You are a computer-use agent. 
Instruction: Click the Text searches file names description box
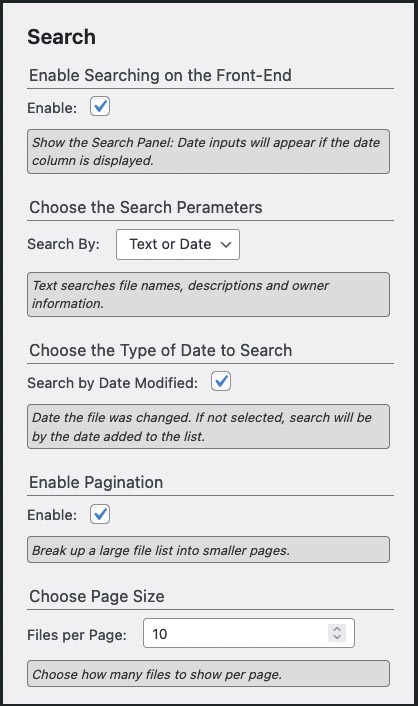(209, 294)
